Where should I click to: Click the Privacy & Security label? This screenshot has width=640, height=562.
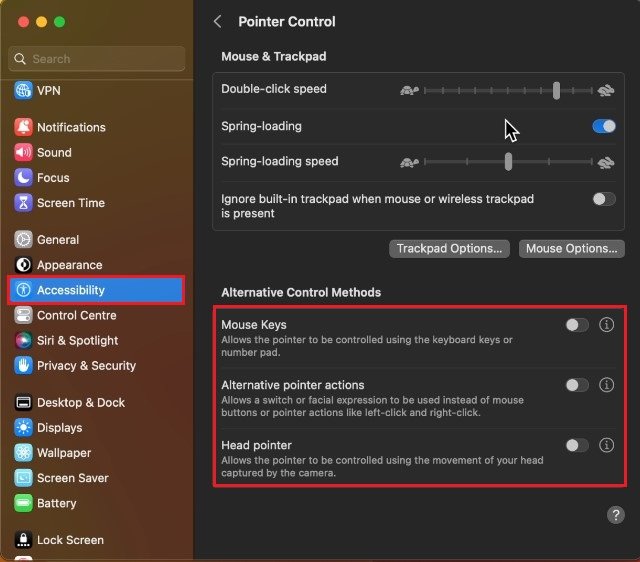point(86,366)
